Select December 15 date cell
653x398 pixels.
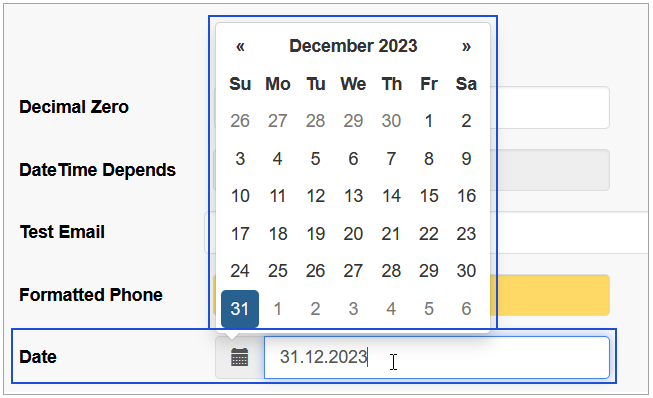(x=429, y=196)
